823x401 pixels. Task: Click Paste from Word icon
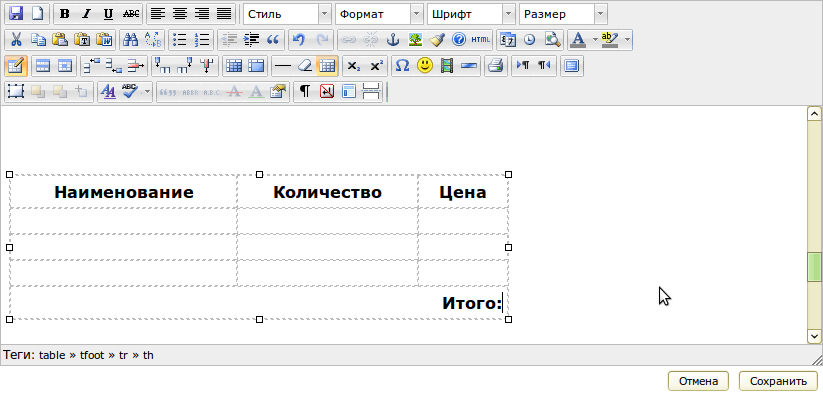click(x=104, y=40)
